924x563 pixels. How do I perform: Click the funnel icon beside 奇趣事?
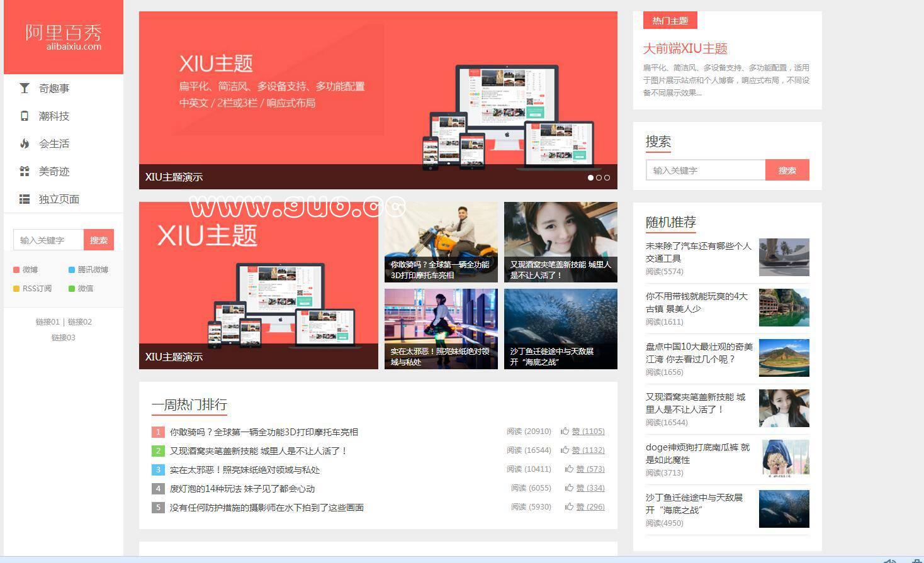pyautogui.click(x=25, y=88)
